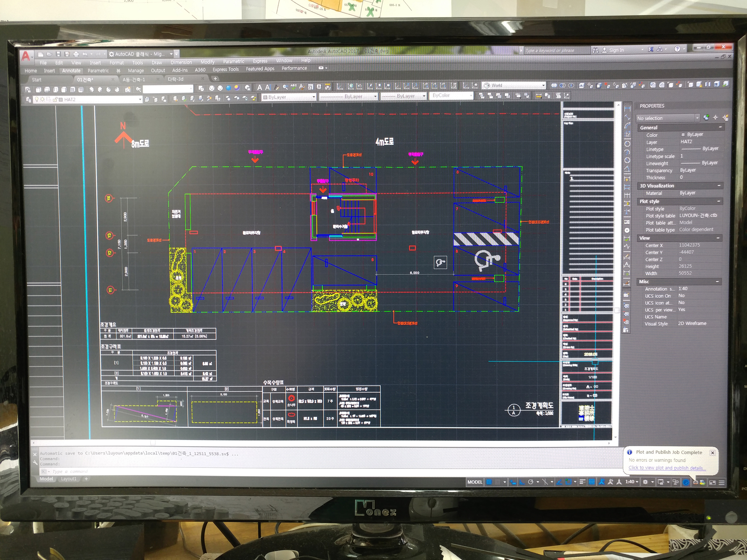
Task: Toggle grid display in status bar
Action: 489,482
